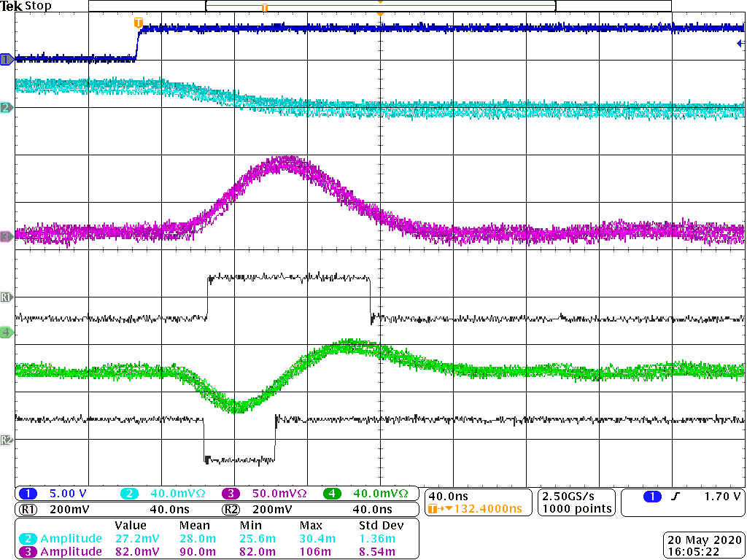Click the cyan channel 2 badge in scale readout
The width and height of the screenshot is (747, 560).
130,494
